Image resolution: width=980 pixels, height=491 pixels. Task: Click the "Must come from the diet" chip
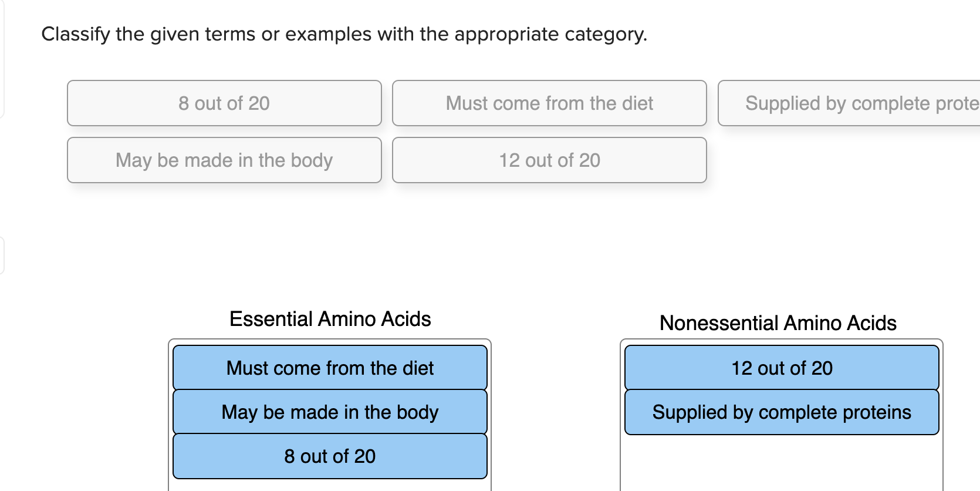pos(549,103)
